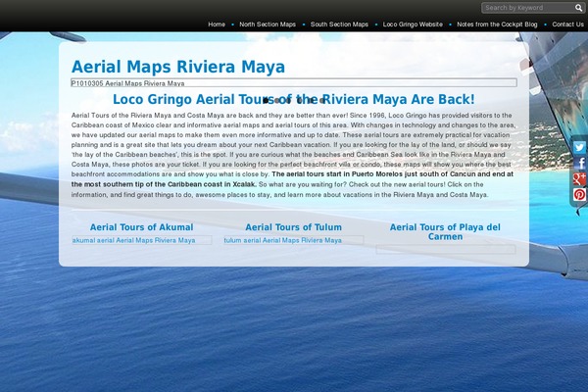Open North Section Maps menu

(x=268, y=24)
